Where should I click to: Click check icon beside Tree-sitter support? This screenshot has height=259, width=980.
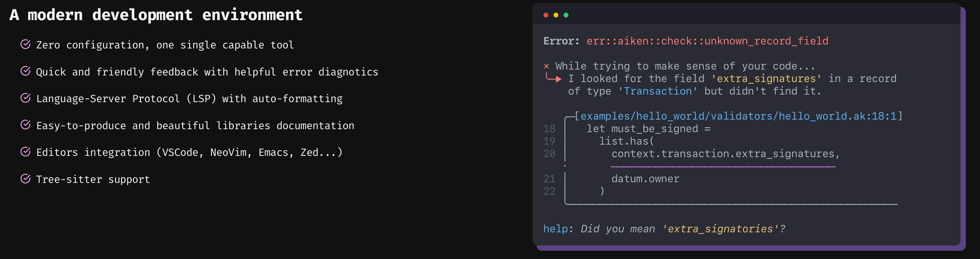click(25, 179)
